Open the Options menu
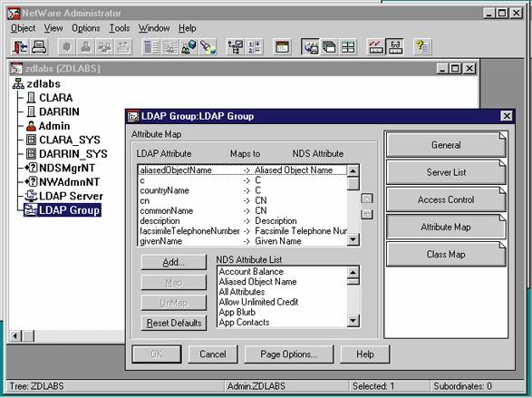The image size is (532, 398). tap(86, 28)
